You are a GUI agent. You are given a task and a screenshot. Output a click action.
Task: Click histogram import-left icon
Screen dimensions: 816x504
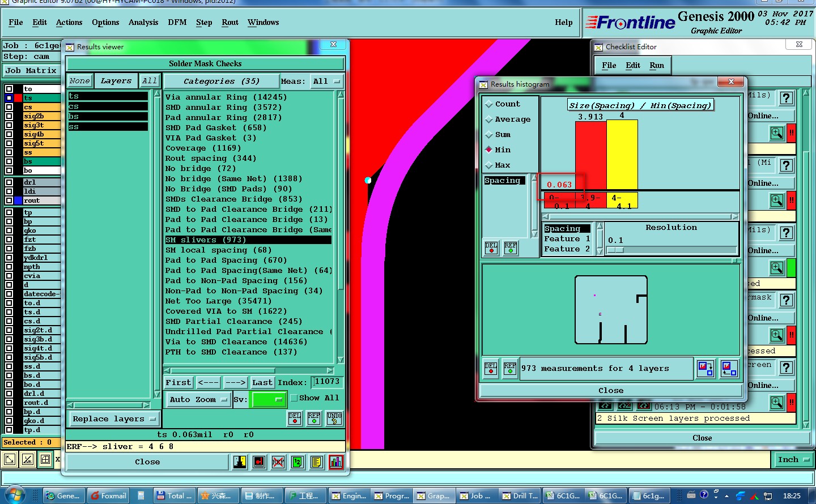coord(729,369)
